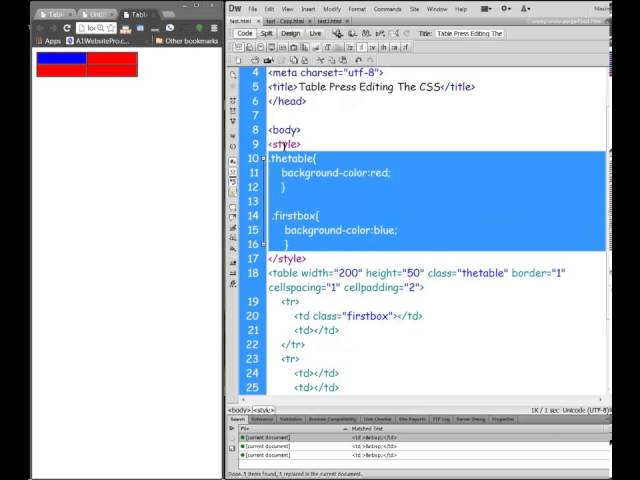This screenshot has height=480, width=640.
Task: Open the Site menu
Action: click(414, 9)
